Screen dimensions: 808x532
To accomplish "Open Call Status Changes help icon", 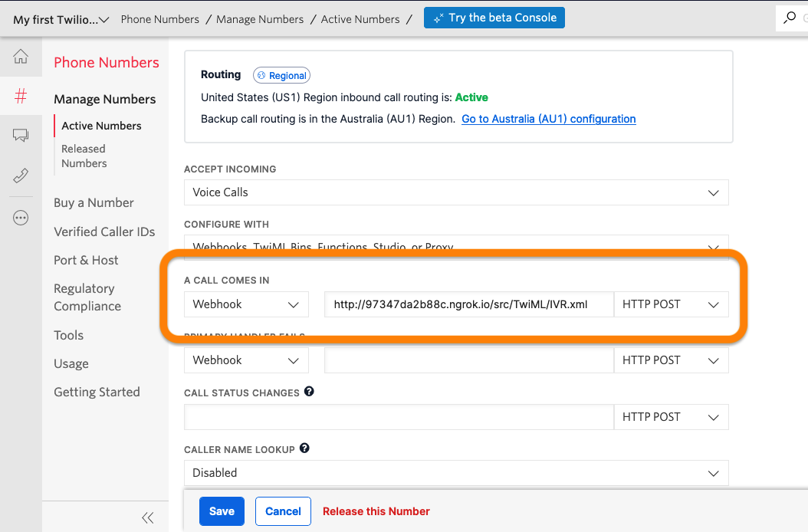I will coord(309,391).
